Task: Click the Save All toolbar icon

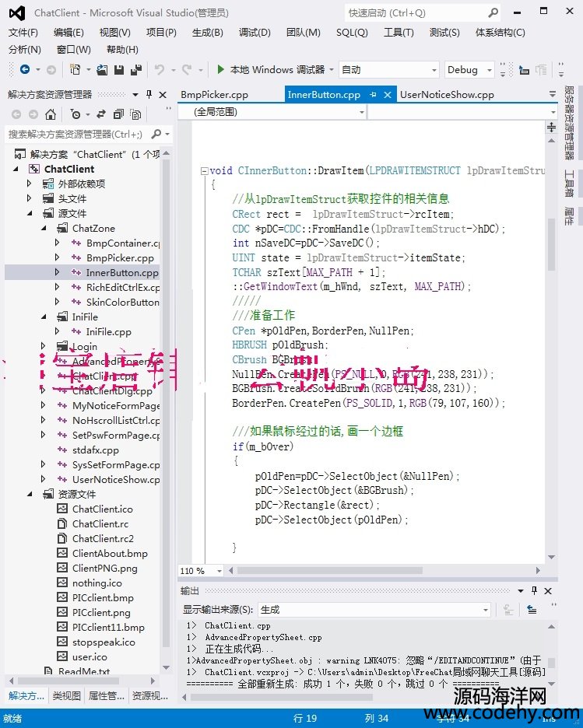Action: coord(136,70)
